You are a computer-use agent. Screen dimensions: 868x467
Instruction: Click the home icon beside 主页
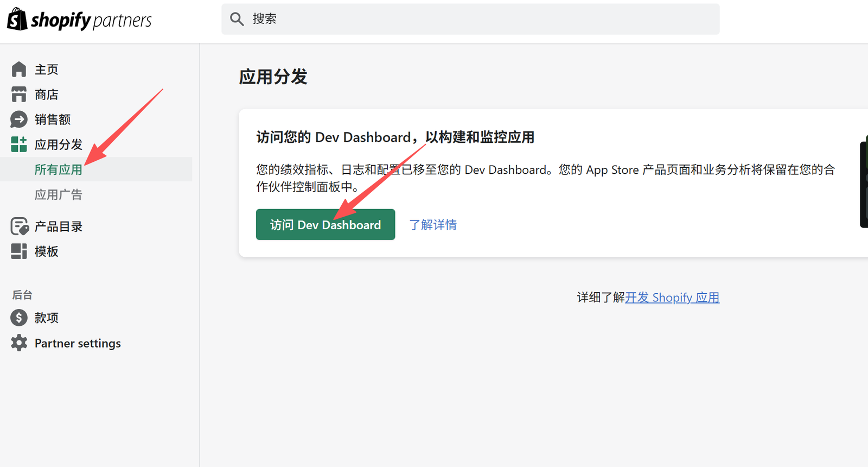tap(19, 70)
